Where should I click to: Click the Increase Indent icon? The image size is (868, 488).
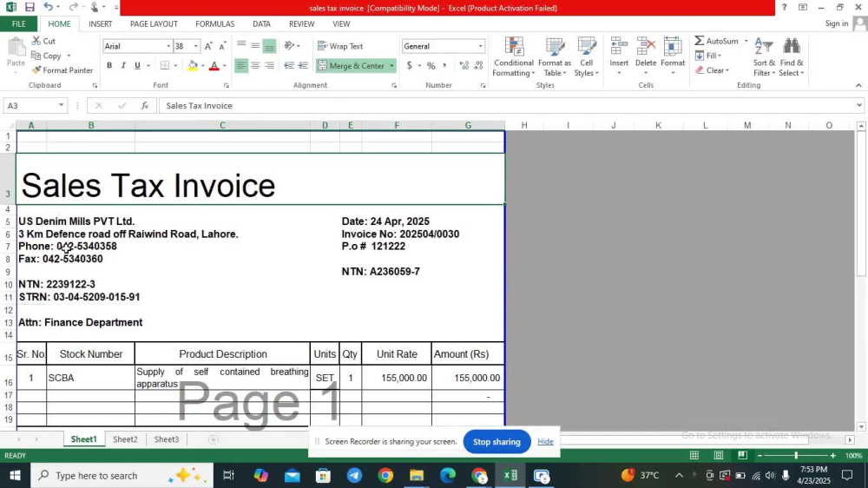pyautogui.click(x=303, y=65)
